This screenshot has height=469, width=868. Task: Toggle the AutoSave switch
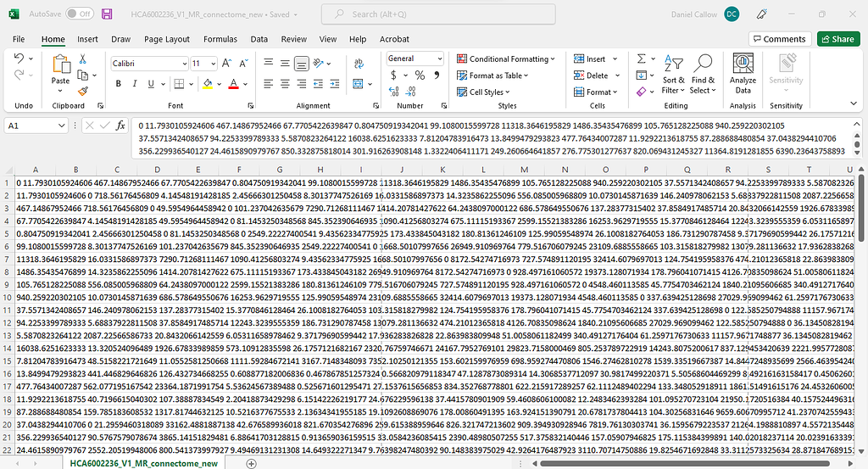click(x=80, y=14)
